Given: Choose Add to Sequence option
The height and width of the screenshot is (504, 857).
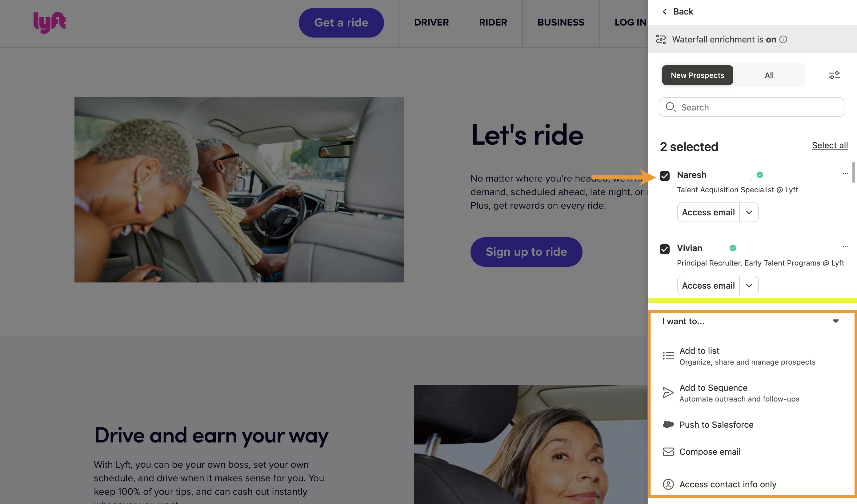Looking at the screenshot, I should pos(752,393).
